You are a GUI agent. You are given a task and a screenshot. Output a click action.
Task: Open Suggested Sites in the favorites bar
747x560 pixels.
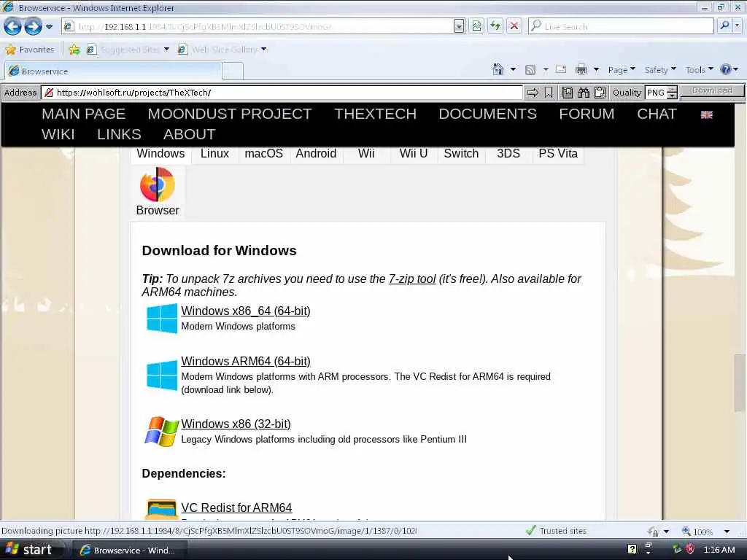point(128,50)
